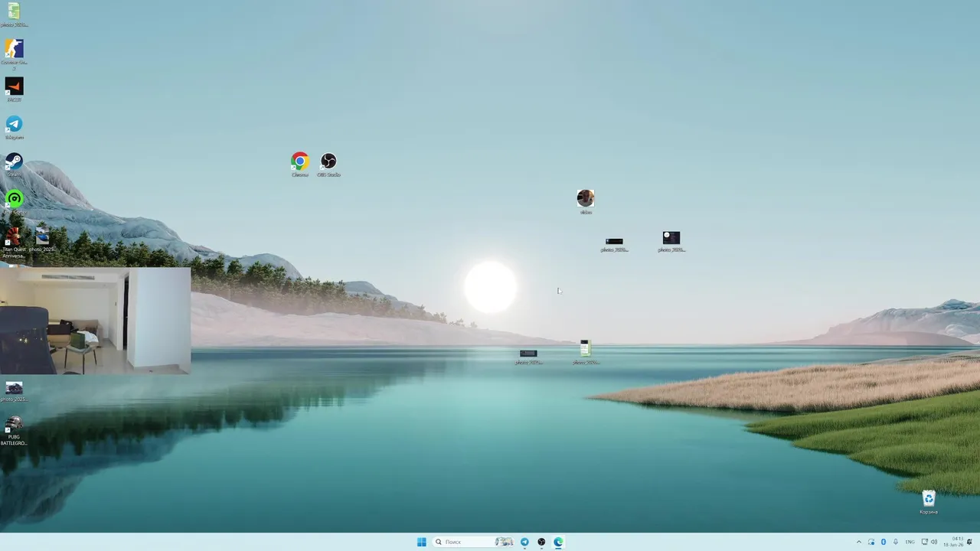Image resolution: width=980 pixels, height=551 pixels.
Task: Switch to OBS Studio in the taskbar
Action: [x=541, y=542]
